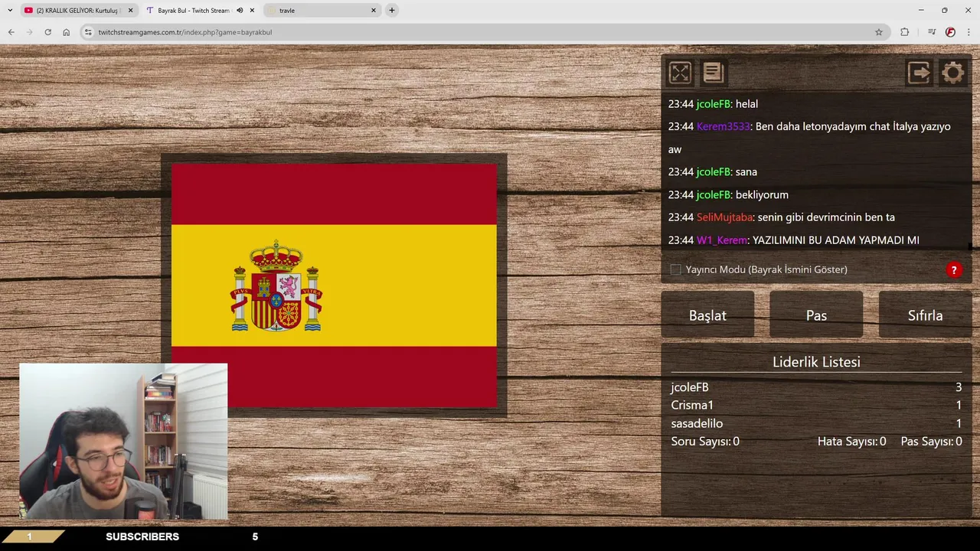This screenshot has width=980, height=551.
Task: View site information icon in address bar
Action: pos(88,32)
